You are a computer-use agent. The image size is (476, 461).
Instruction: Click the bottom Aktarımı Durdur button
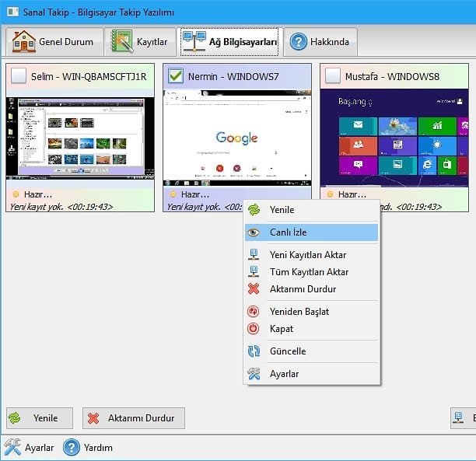134,418
